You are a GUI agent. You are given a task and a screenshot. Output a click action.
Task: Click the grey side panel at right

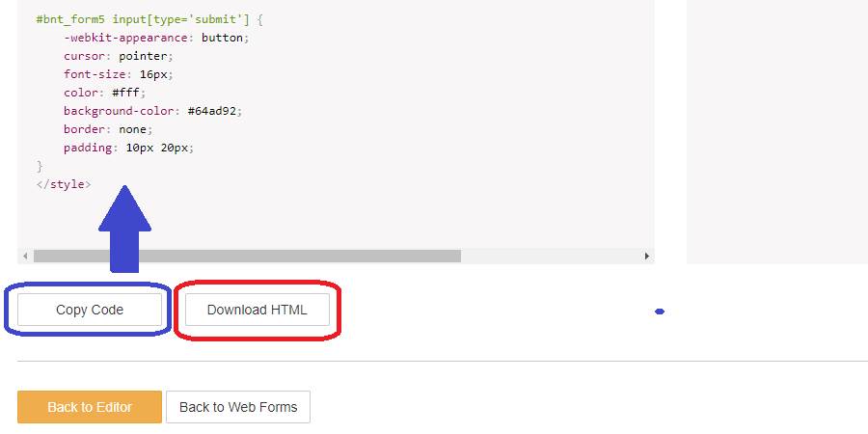(x=777, y=132)
